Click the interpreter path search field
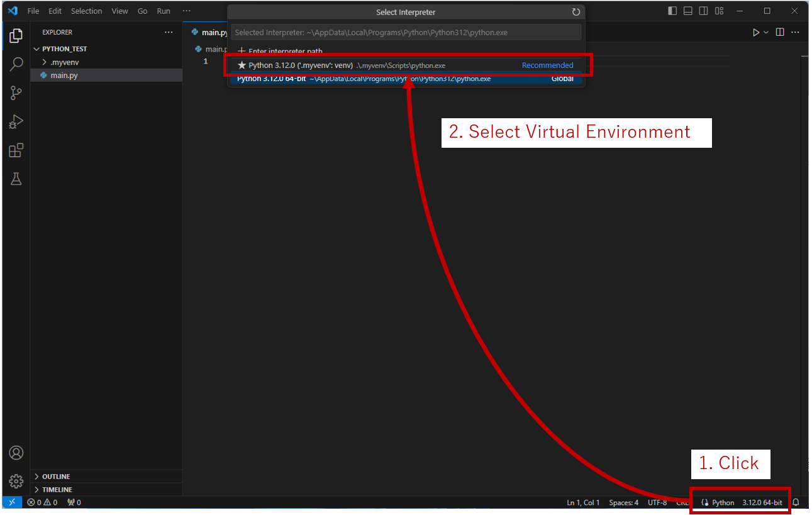Viewport: 812px width, 515px height. (406, 33)
